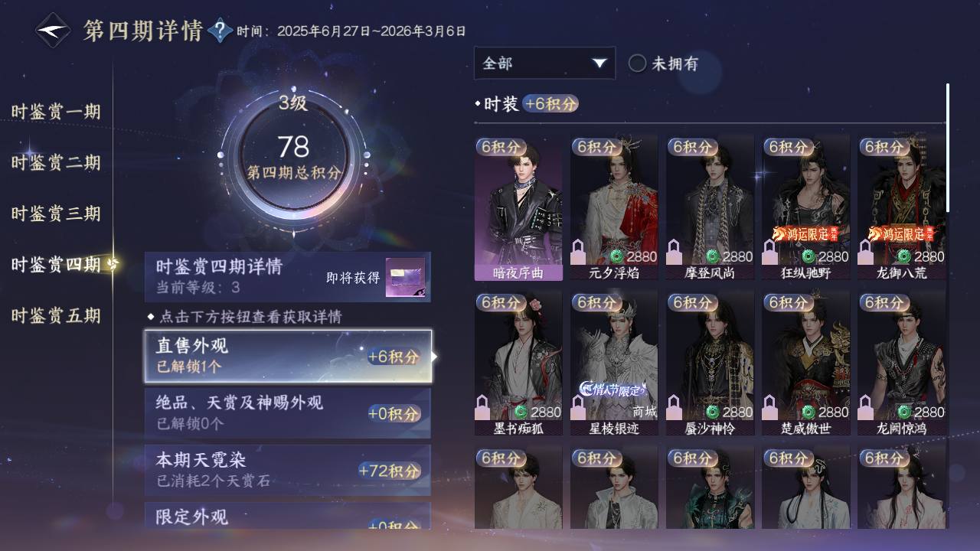Expand the 直售外观 details row
Screen dimensions: 980x551
click(288, 357)
